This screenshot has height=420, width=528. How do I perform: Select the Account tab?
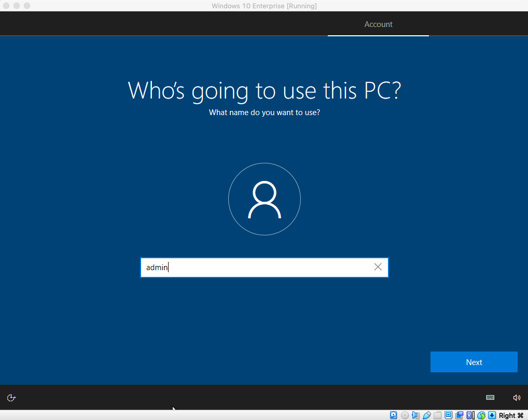point(378,24)
